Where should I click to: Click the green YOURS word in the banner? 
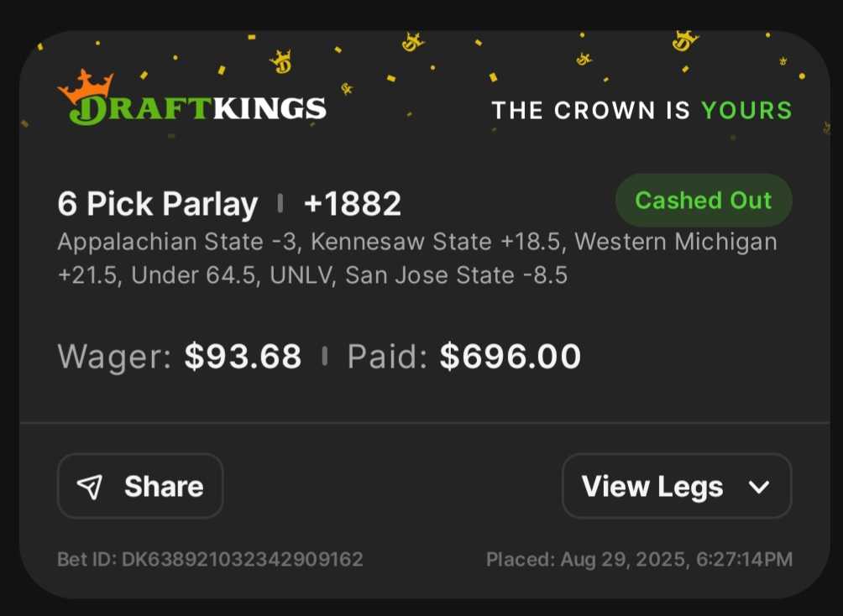[x=746, y=110]
